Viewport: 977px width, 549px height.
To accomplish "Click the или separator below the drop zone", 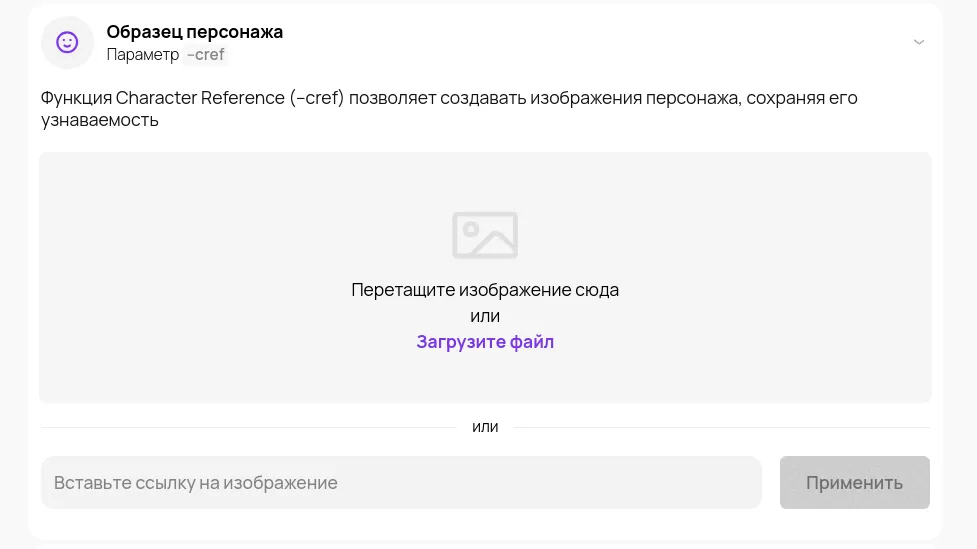I will [485, 427].
